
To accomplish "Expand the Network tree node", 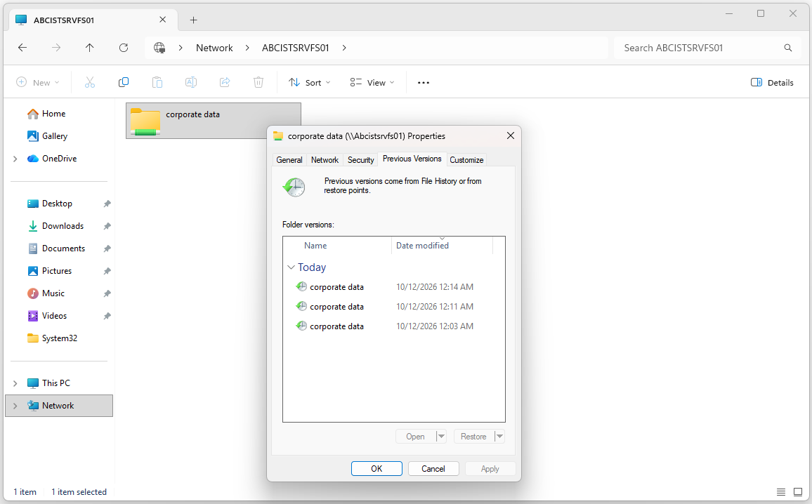I will (x=15, y=406).
